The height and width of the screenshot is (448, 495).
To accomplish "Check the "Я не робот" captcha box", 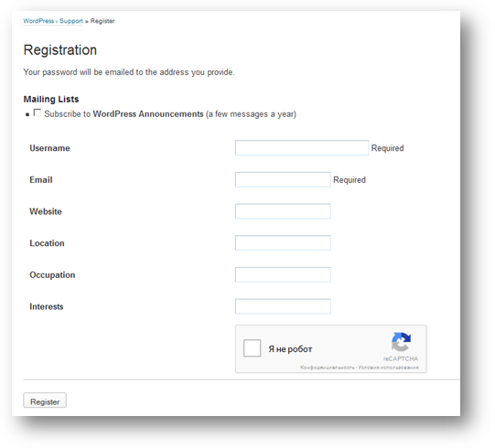I will coord(252,348).
